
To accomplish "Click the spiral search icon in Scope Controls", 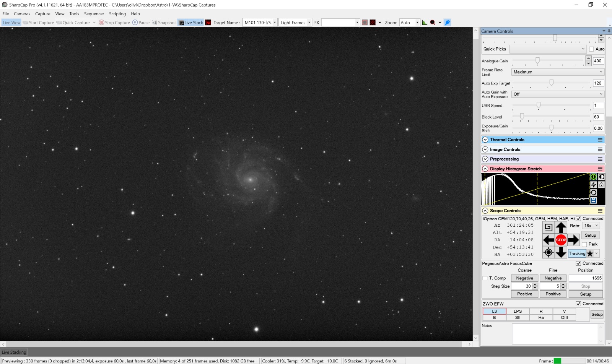I will 549,227.
